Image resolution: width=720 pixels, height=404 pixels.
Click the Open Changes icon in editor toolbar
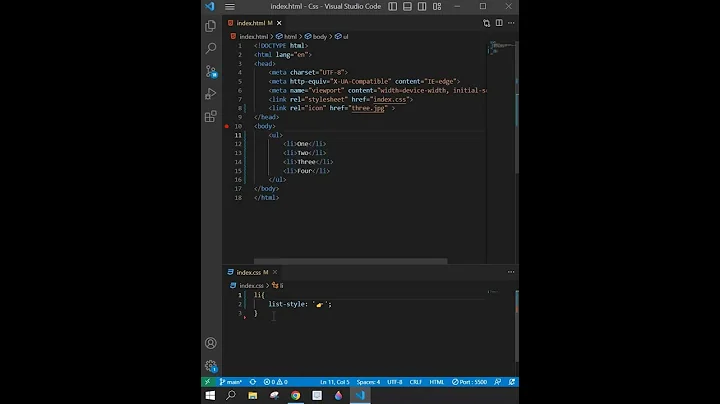[486, 23]
